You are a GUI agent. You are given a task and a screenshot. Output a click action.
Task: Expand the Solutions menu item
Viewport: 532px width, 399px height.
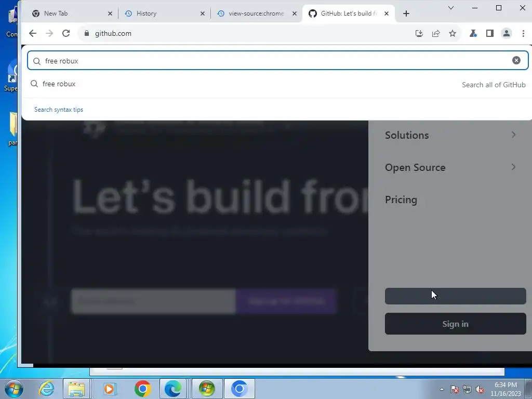tap(450, 135)
